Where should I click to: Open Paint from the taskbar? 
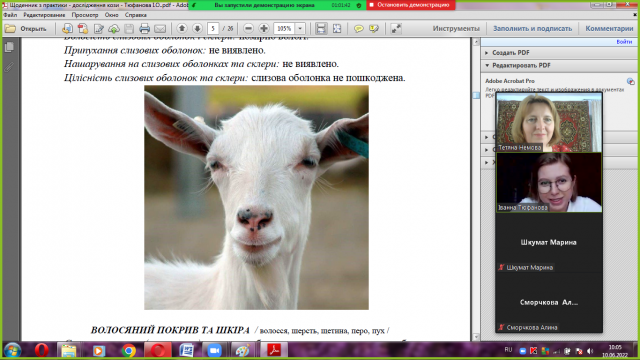click(x=242, y=350)
